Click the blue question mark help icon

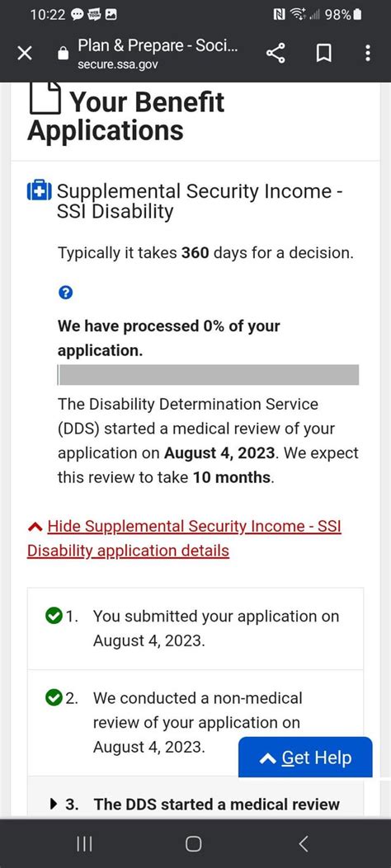coord(65,293)
